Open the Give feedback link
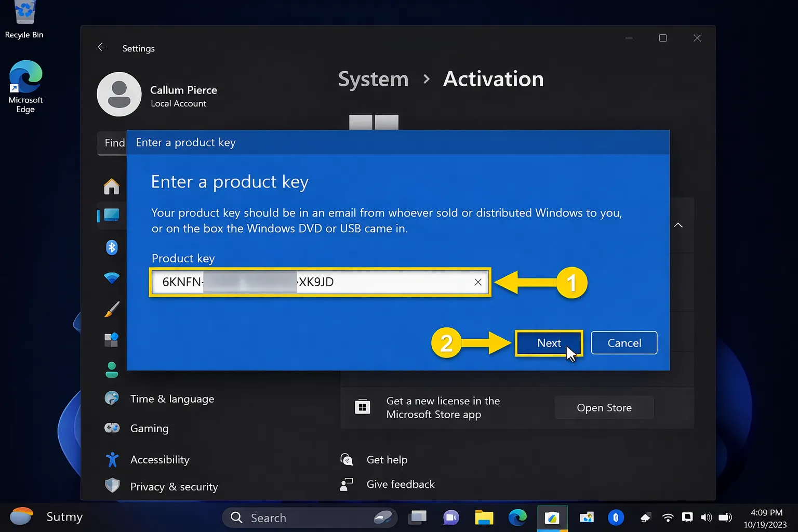The width and height of the screenshot is (798, 532). [x=401, y=484]
